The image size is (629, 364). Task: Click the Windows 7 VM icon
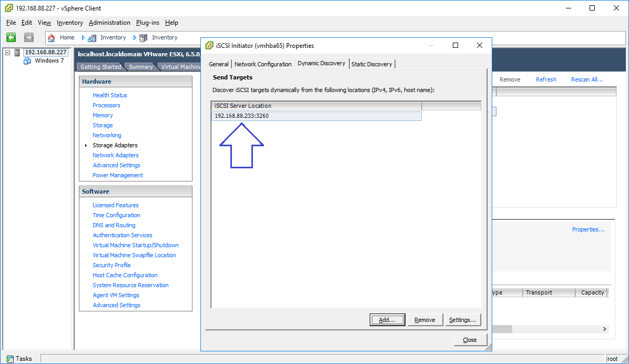[x=27, y=60]
